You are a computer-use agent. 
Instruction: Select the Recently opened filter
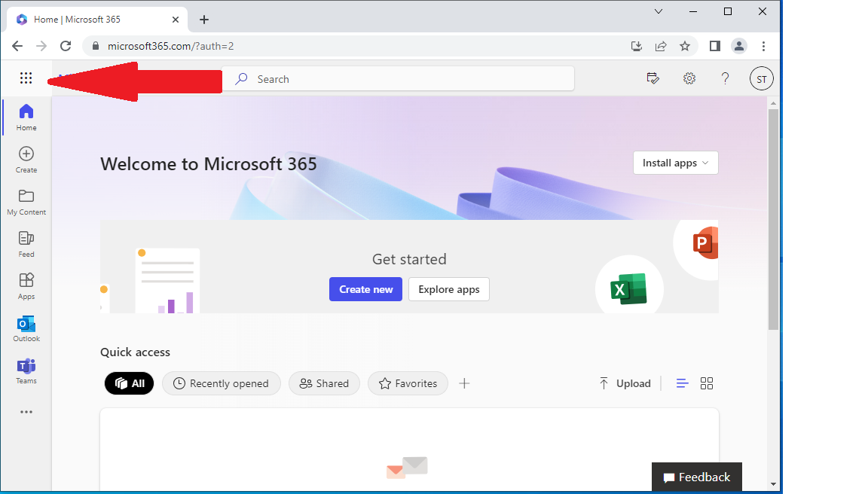point(222,383)
